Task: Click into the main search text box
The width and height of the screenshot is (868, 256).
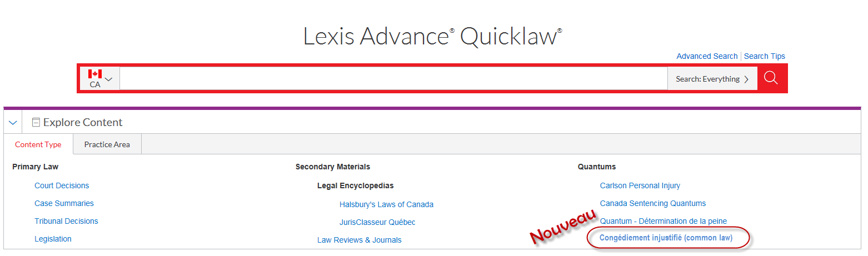Action: click(393, 79)
